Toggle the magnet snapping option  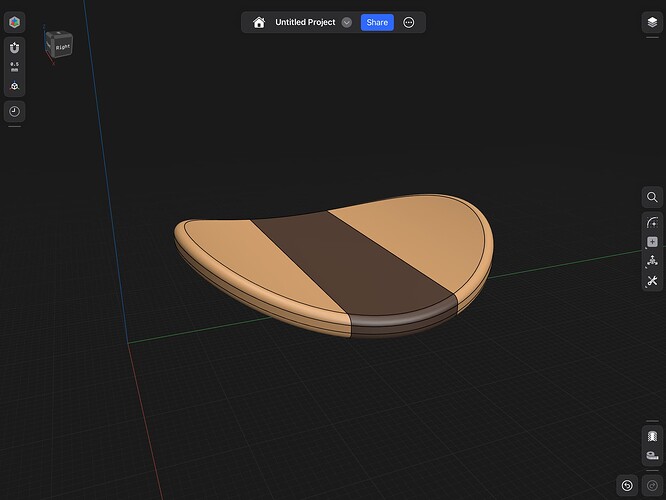(14, 48)
